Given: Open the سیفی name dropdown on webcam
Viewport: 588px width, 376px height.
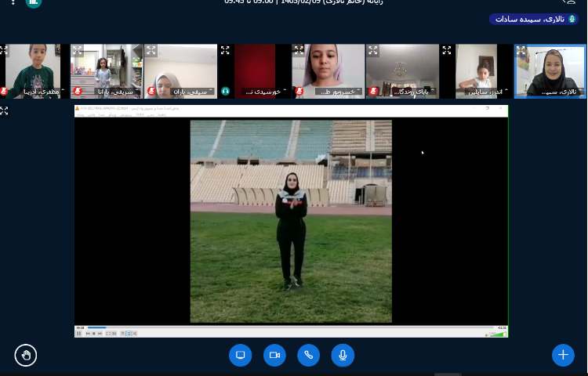Looking at the screenshot, I should tap(192, 92).
